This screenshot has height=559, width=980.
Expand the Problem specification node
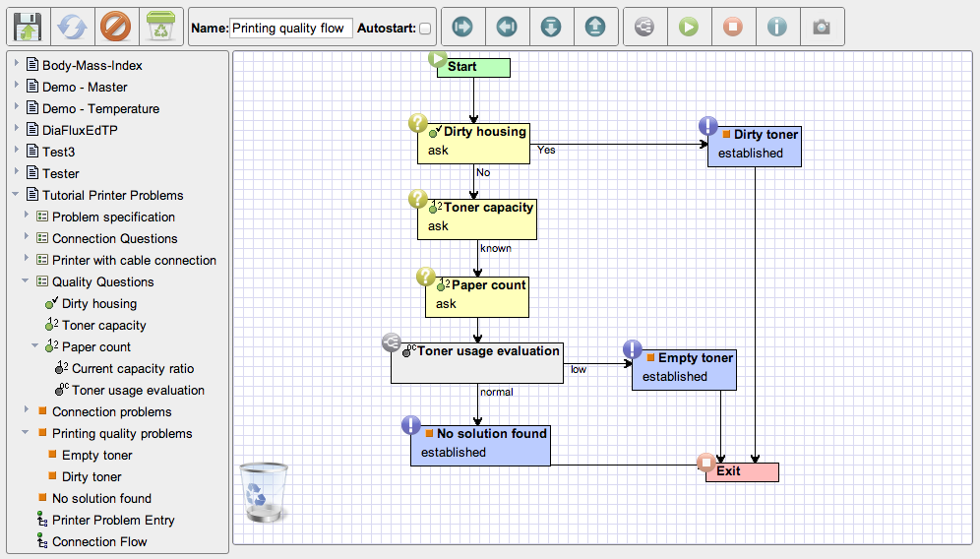tap(27, 216)
